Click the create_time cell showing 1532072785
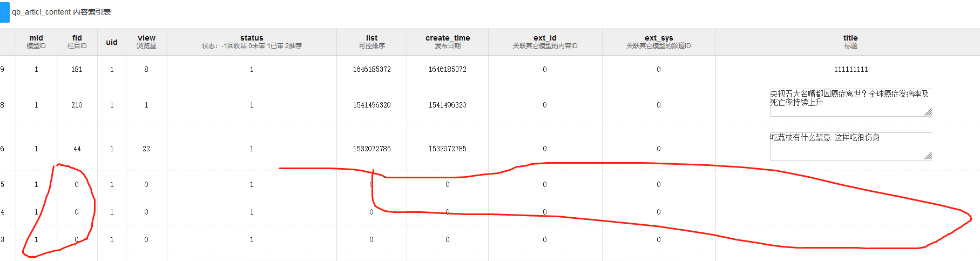The image size is (980, 261). click(x=448, y=149)
